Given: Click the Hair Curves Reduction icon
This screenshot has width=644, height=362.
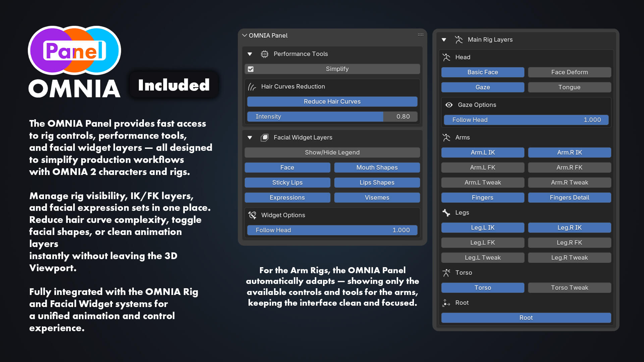Looking at the screenshot, I should point(252,87).
